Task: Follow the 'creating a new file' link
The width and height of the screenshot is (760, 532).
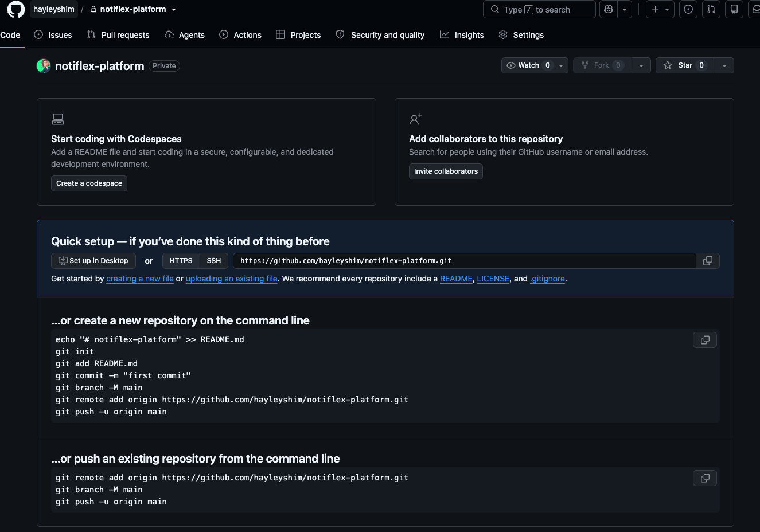Action: click(x=140, y=279)
